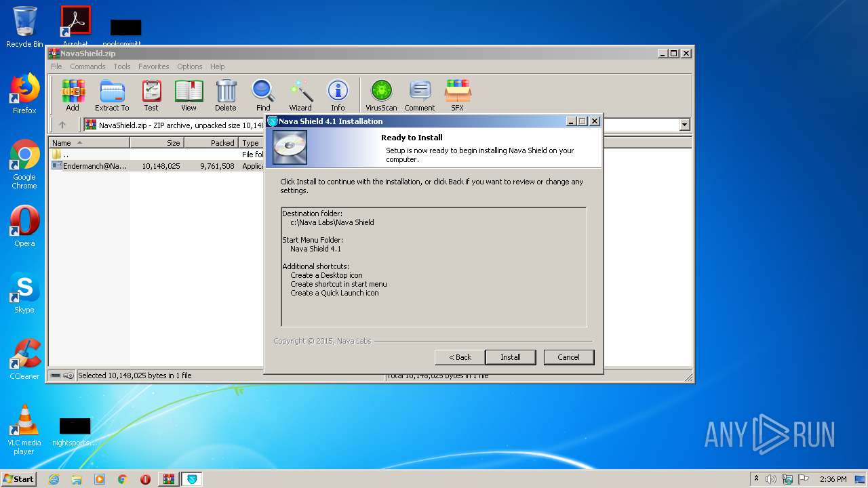Click the Chrome icon in the taskbar
This screenshot has height=488, width=868.
click(123, 479)
